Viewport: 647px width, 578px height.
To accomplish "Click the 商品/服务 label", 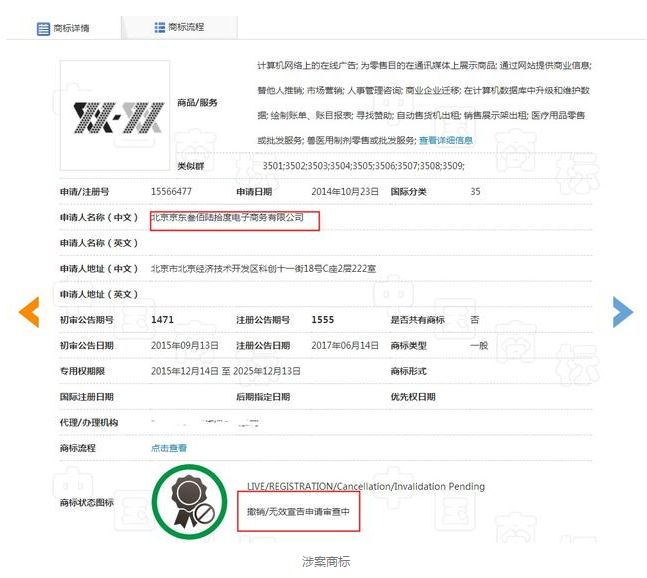I will tap(197, 103).
